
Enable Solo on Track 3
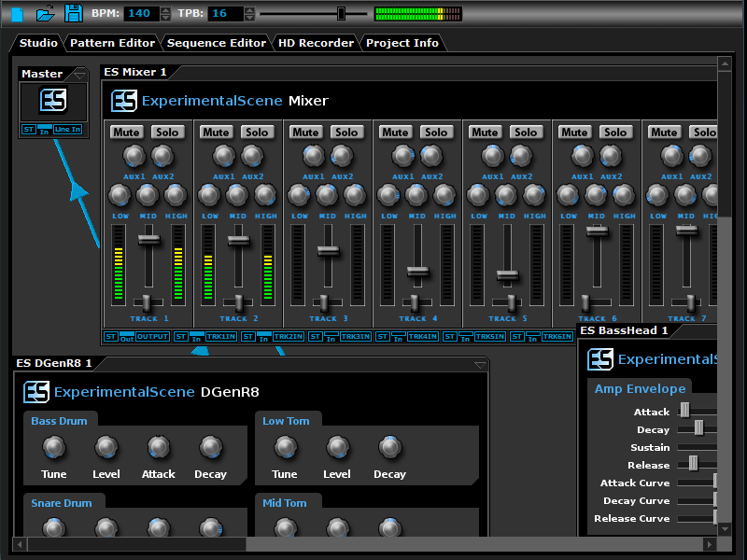[346, 133]
